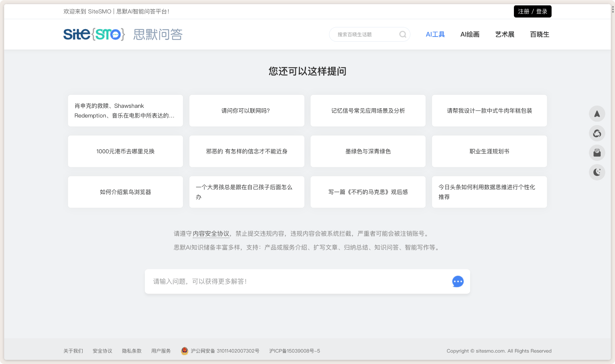Click the SiteSMO logo icon
This screenshot has height=364, width=615.
click(x=93, y=34)
